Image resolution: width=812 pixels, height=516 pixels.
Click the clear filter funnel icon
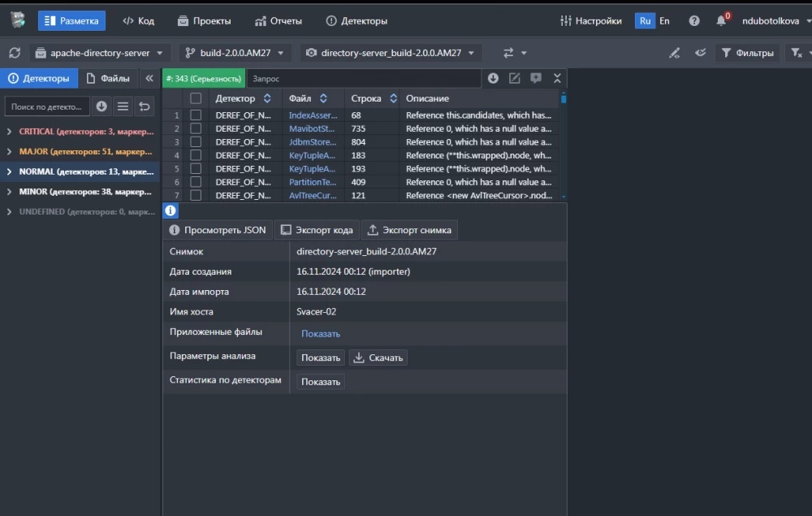pyautogui.click(x=797, y=53)
